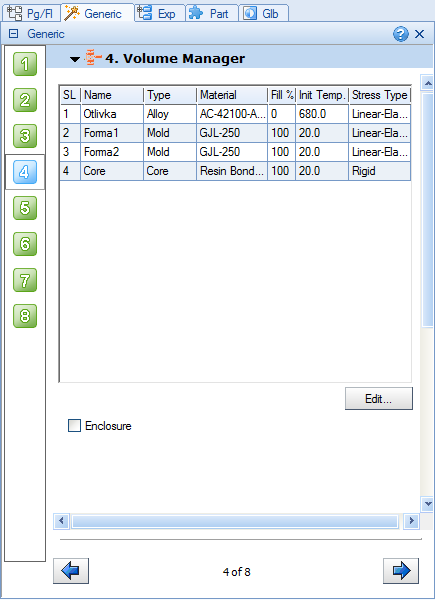Click Mold type in Forma1 row
Image resolution: width=435 pixels, height=600 pixels.
point(170,133)
